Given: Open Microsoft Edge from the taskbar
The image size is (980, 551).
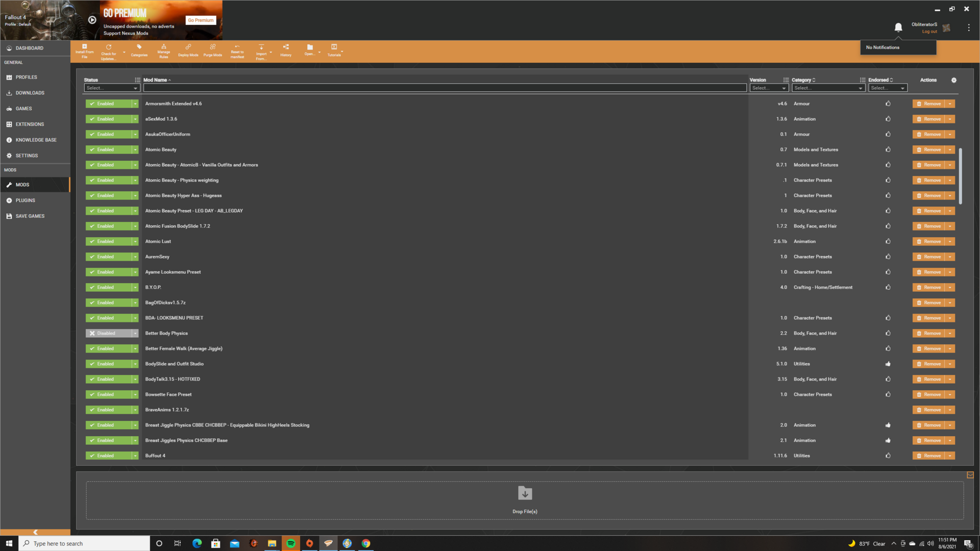Looking at the screenshot, I should point(197,543).
